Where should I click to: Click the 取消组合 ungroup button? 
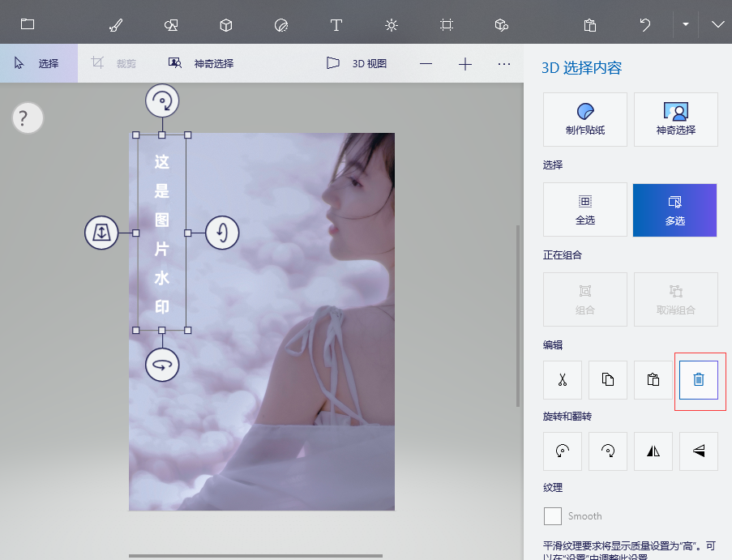point(675,300)
